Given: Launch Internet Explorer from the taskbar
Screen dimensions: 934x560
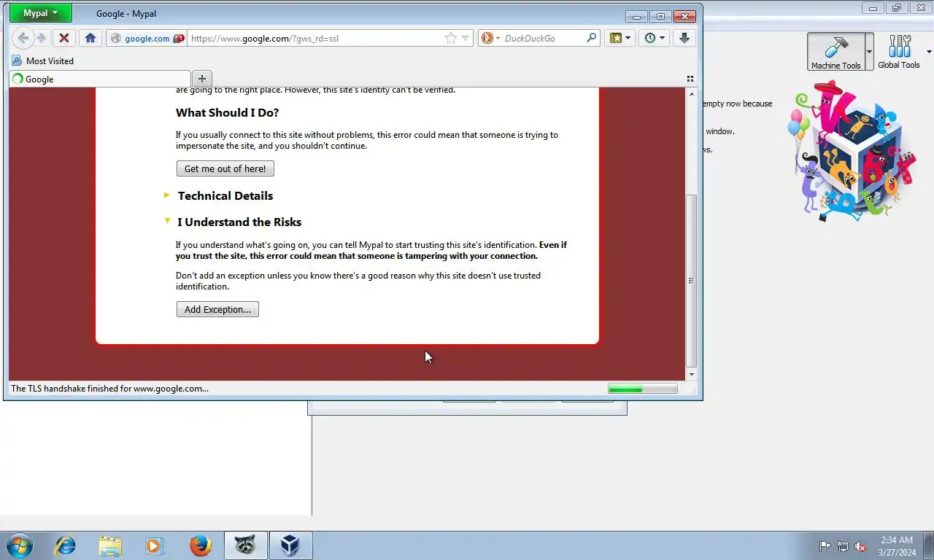Looking at the screenshot, I should pyautogui.click(x=66, y=545).
